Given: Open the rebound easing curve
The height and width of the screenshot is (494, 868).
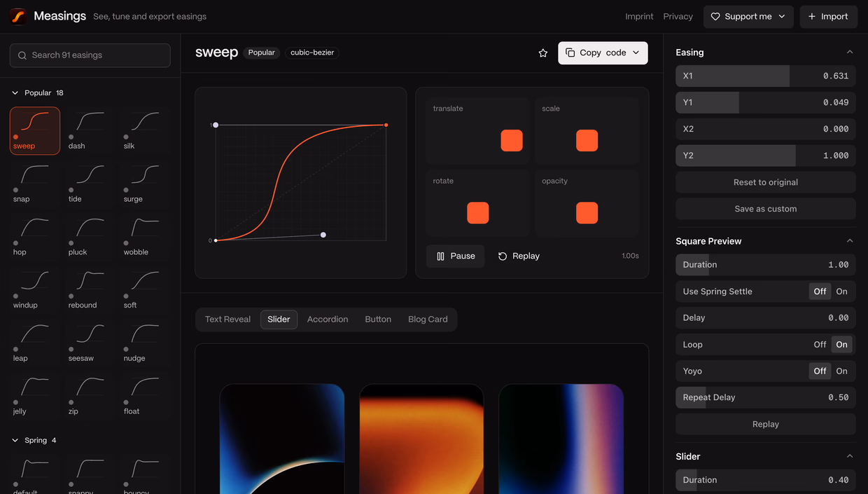Looking at the screenshot, I should coord(90,290).
